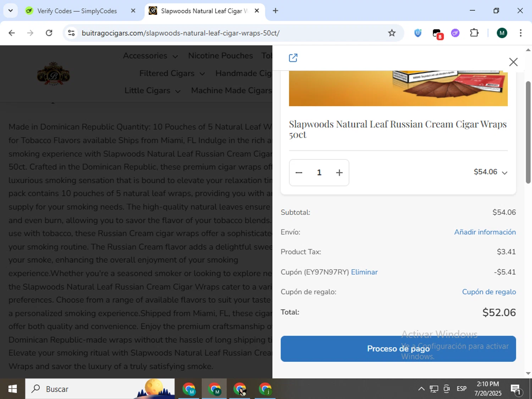Click Proceso de pago checkout button

point(398,349)
